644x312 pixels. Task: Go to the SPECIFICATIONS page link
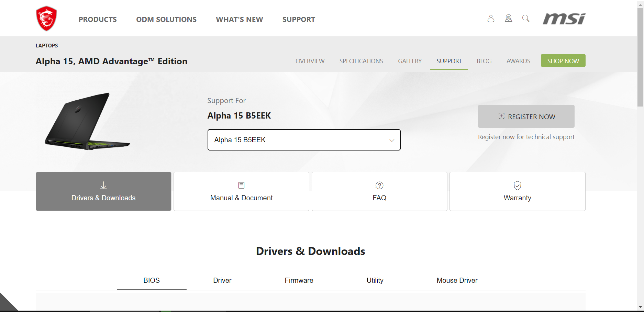(x=361, y=61)
